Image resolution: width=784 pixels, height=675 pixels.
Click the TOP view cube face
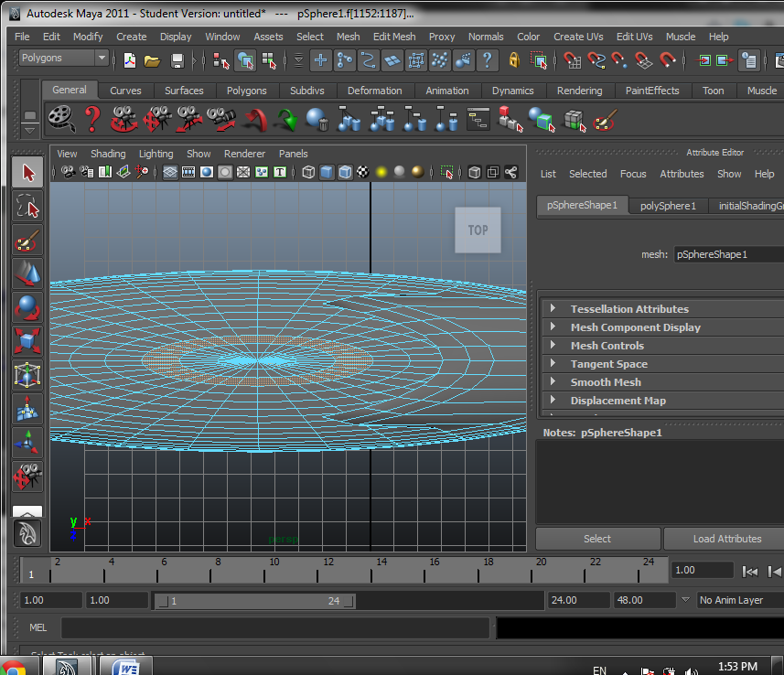(x=478, y=230)
